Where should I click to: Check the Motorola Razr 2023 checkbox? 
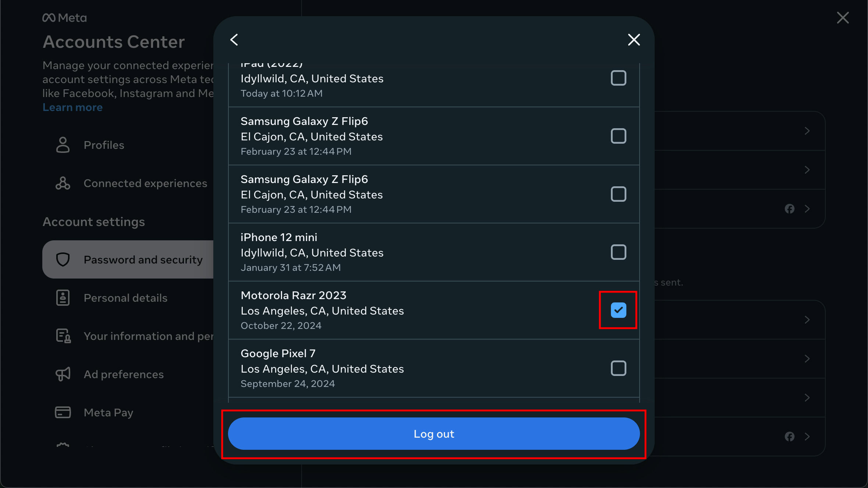tap(618, 310)
